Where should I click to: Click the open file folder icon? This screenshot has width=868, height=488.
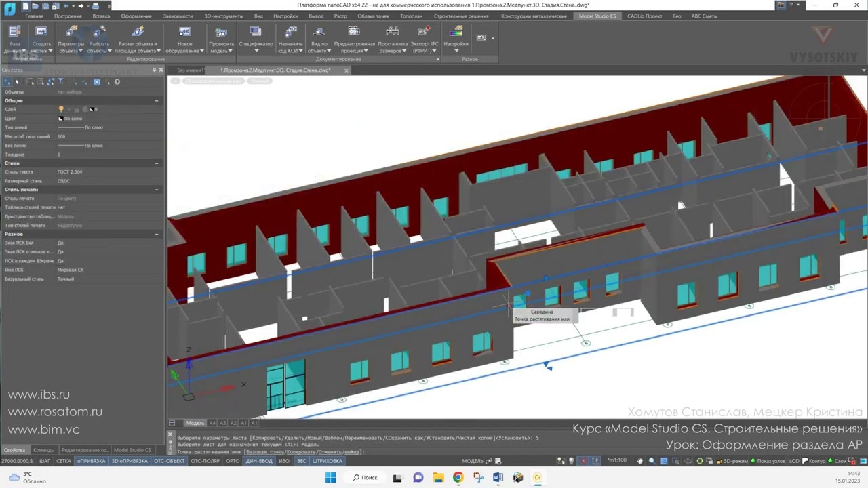pyautogui.click(x=35, y=6)
